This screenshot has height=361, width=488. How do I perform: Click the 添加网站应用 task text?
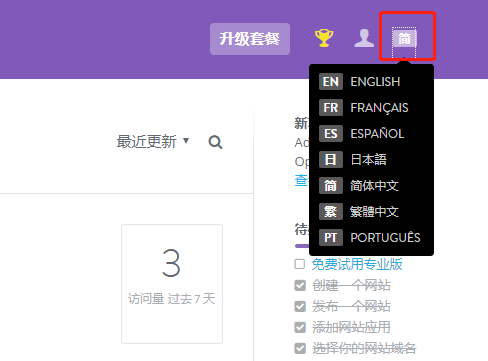click(351, 327)
